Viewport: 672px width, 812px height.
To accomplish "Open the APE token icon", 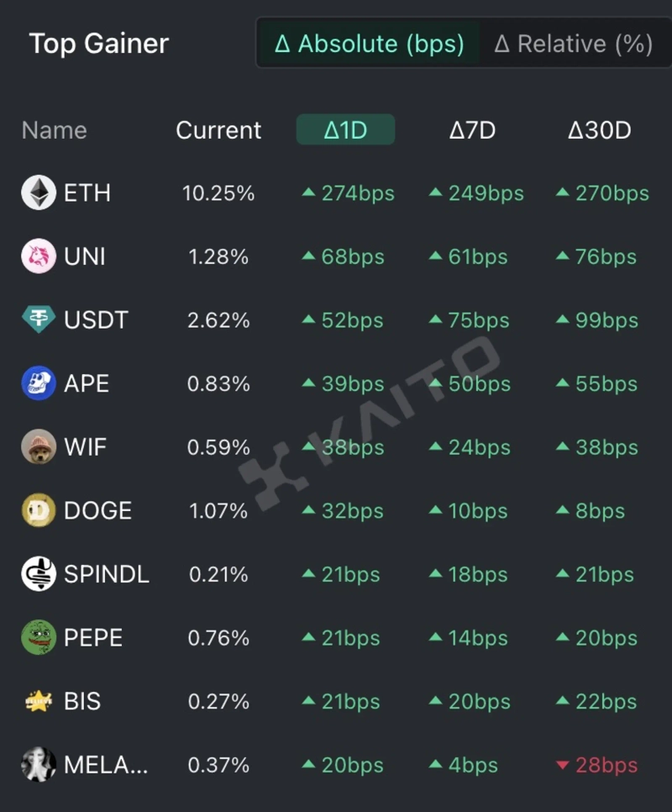I will [x=39, y=384].
